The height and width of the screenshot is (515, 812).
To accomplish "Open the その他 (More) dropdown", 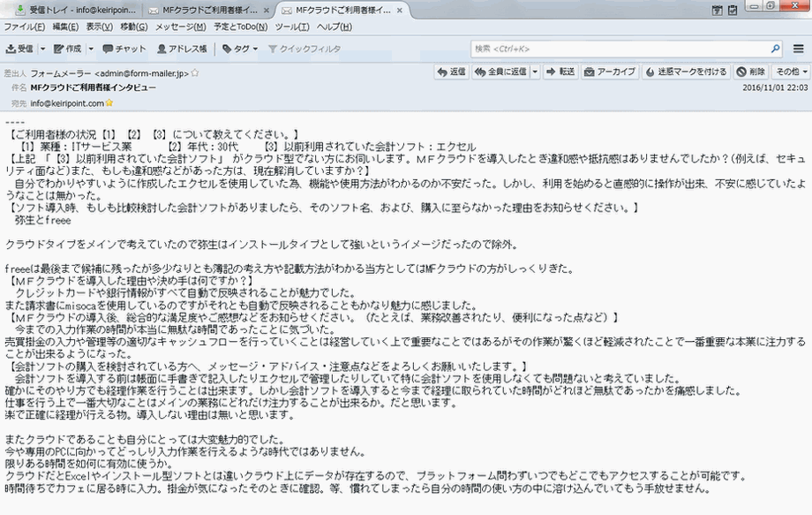I will tap(792, 72).
